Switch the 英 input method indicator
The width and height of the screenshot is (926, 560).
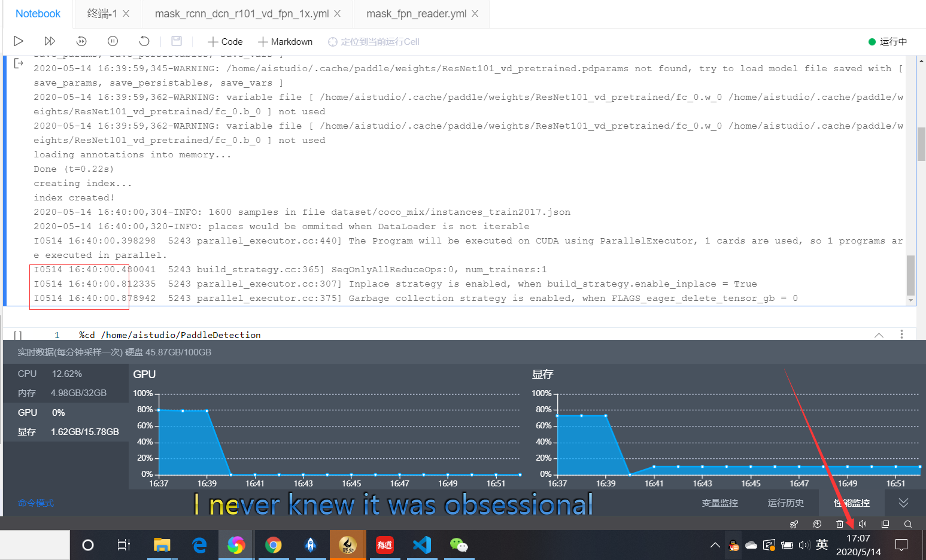(822, 544)
